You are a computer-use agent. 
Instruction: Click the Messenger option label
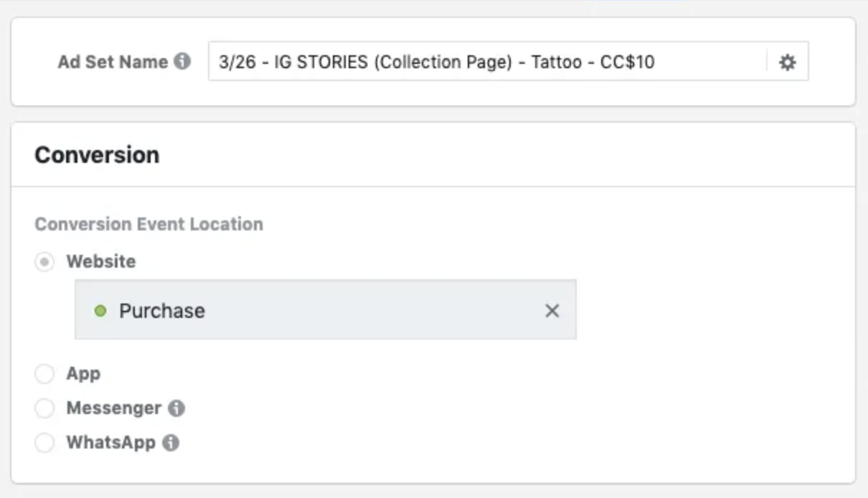click(113, 408)
